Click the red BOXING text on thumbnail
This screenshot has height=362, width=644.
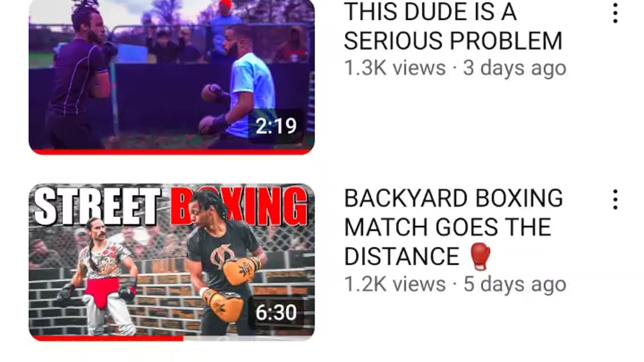[239, 207]
